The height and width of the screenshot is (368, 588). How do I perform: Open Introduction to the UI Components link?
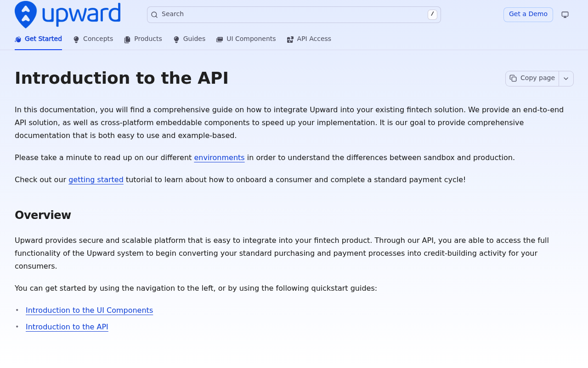(89, 310)
